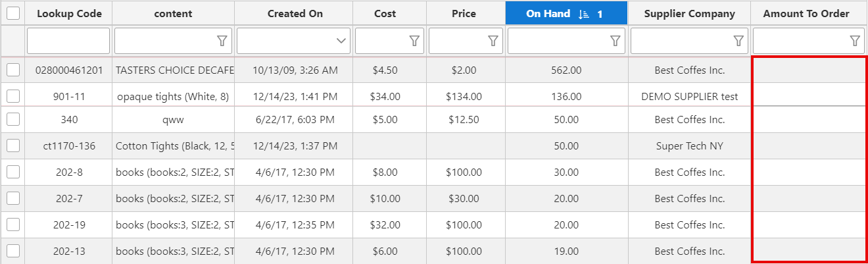The height and width of the screenshot is (264, 868).
Task: Click the filter icon in content column
Action: pyautogui.click(x=222, y=41)
